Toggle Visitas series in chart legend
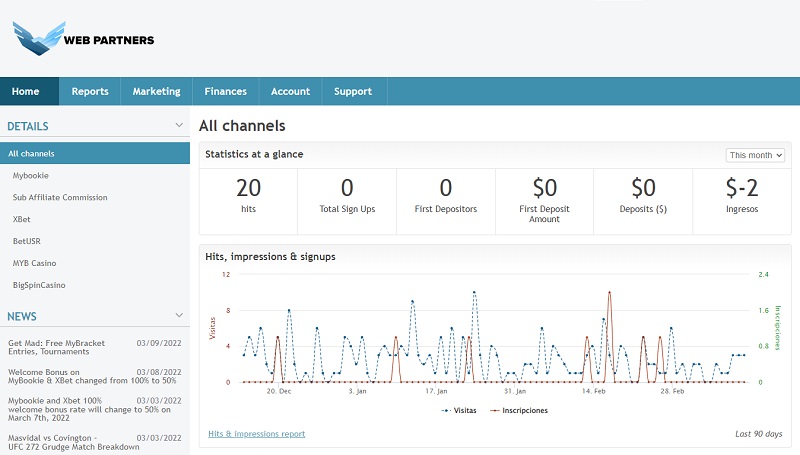The width and height of the screenshot is (800, 455). click(459, 410)
